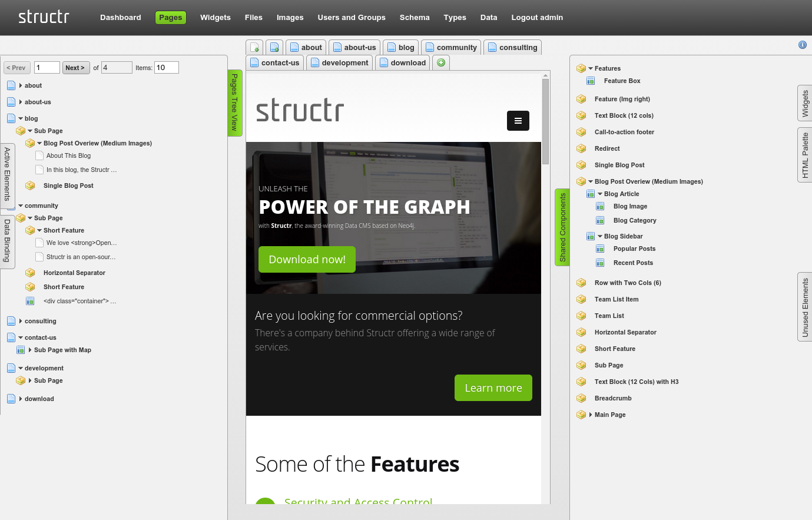Click the component icon beside Single Blog Post in tree
Viewport: 812px width, 520px height.
30,186
